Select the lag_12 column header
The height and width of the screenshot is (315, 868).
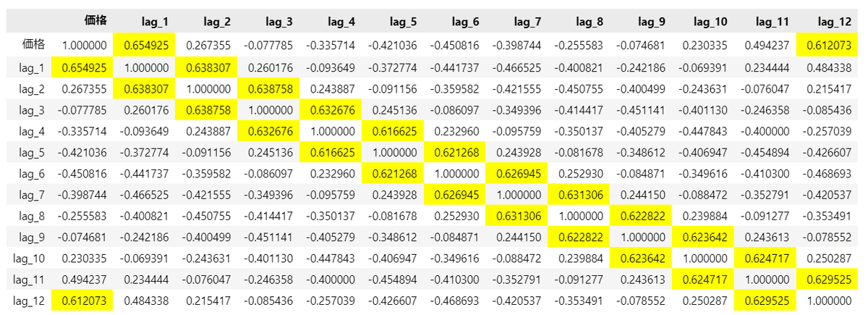835,22
